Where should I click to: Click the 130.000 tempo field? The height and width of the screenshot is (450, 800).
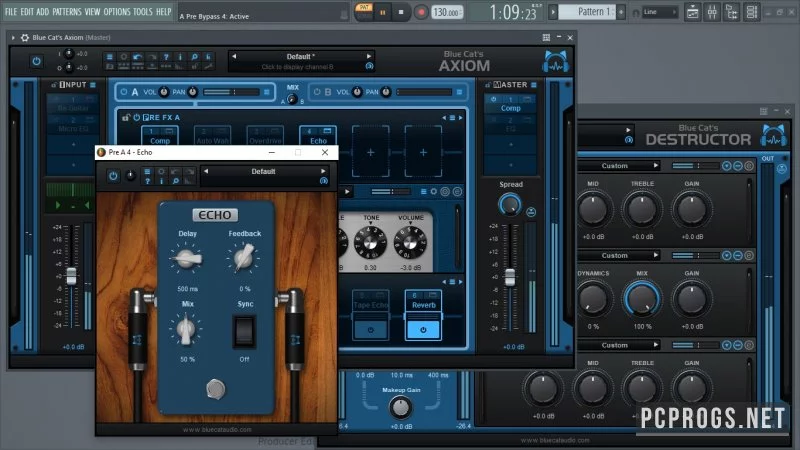(x=447, y=12)
